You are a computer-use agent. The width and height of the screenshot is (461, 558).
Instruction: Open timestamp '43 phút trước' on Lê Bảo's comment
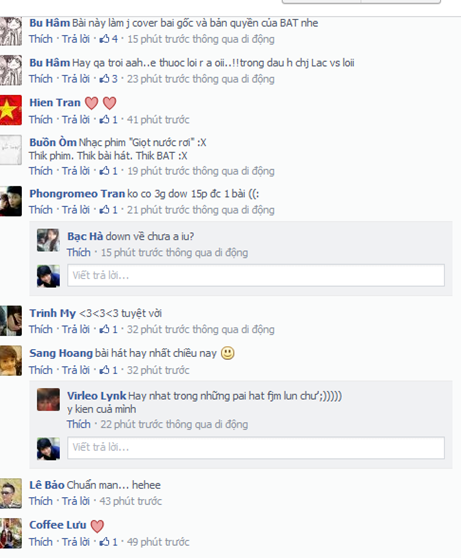coord(131,501)
